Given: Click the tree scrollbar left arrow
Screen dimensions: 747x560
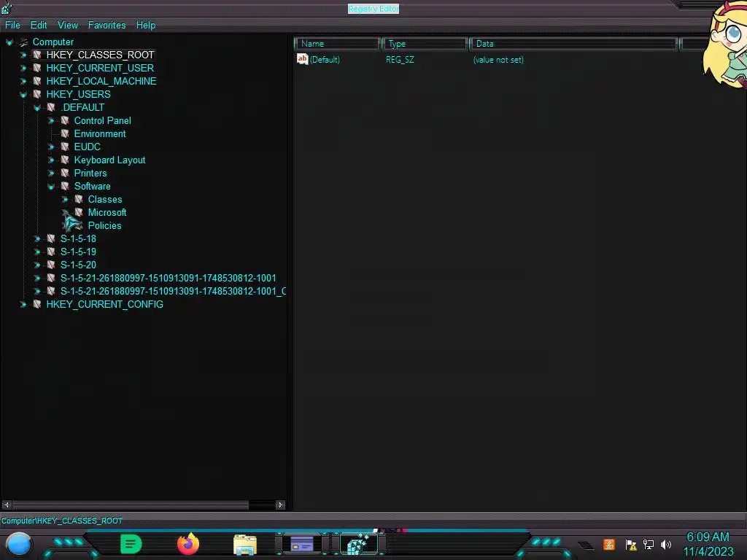Looking at the screenshot, I should 7,505.
